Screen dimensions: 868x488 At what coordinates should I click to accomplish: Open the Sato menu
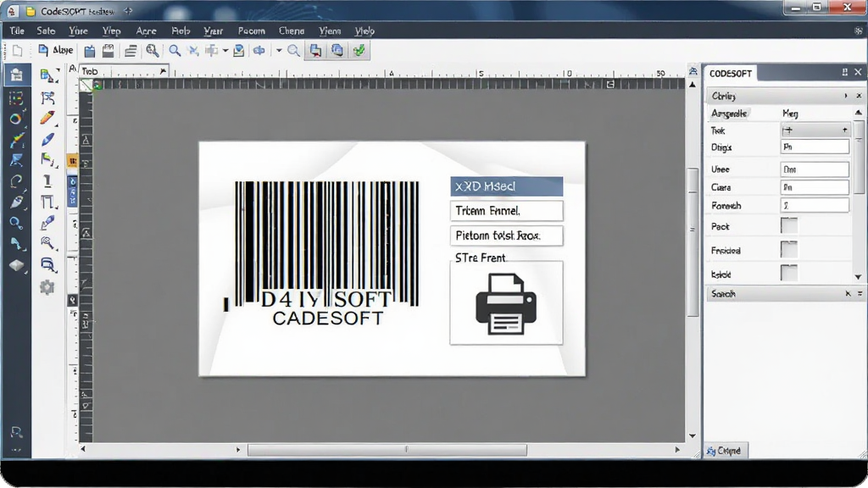[x=46, y=31]
